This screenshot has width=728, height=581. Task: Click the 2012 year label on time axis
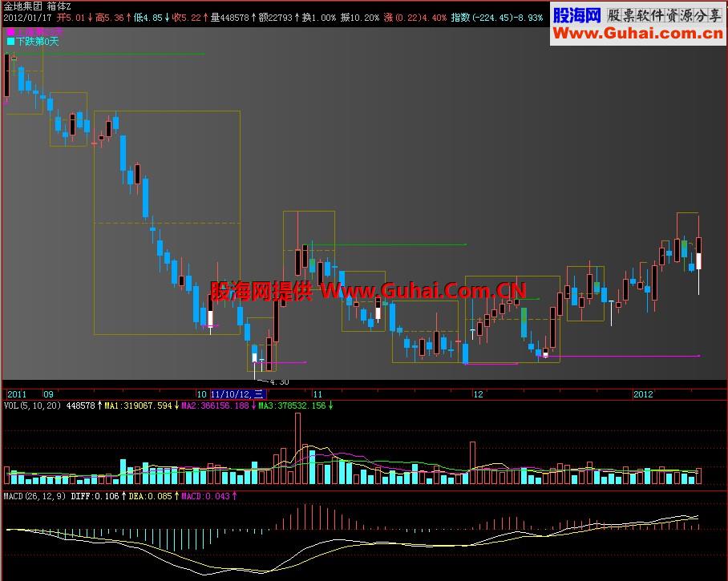click(644, 394)
